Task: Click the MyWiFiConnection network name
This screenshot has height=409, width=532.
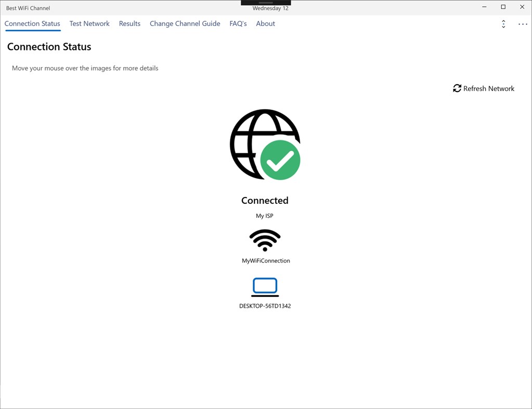Action: 265,260
